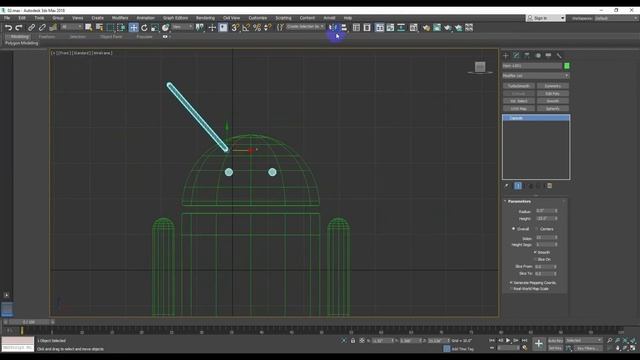This screenshot has width=640, height=360.
Task: Open Select by Name dialog
Action: (x=99, y=27)
